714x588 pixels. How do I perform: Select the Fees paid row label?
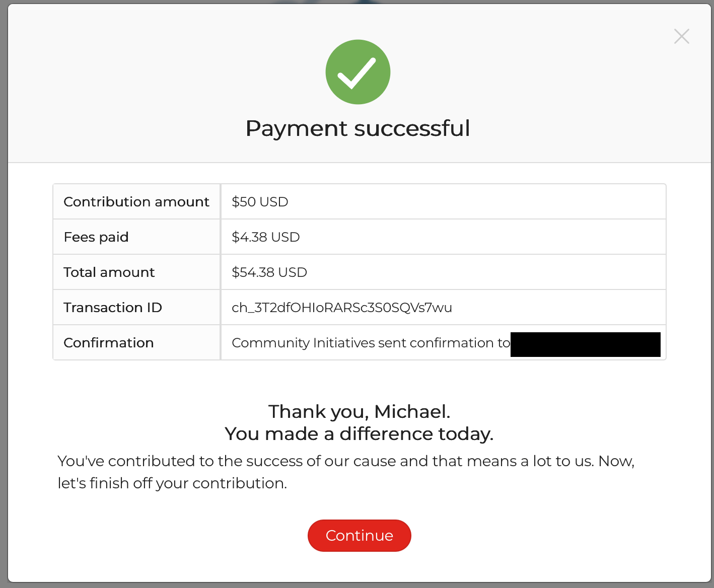(96, 237)
